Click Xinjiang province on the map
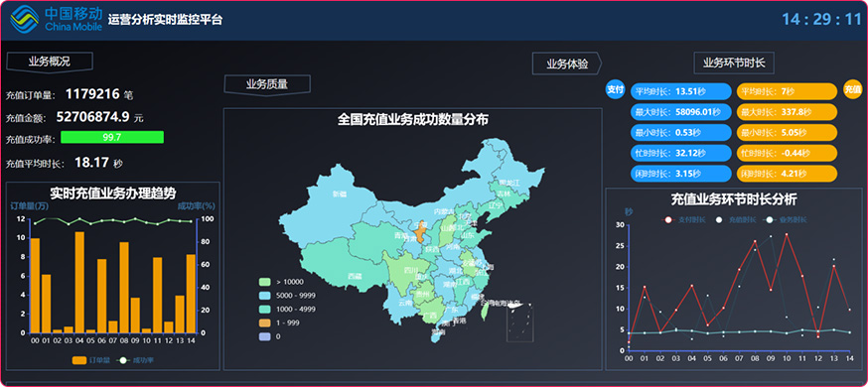This screenshot has height=387, width=868. click(339, 193)
